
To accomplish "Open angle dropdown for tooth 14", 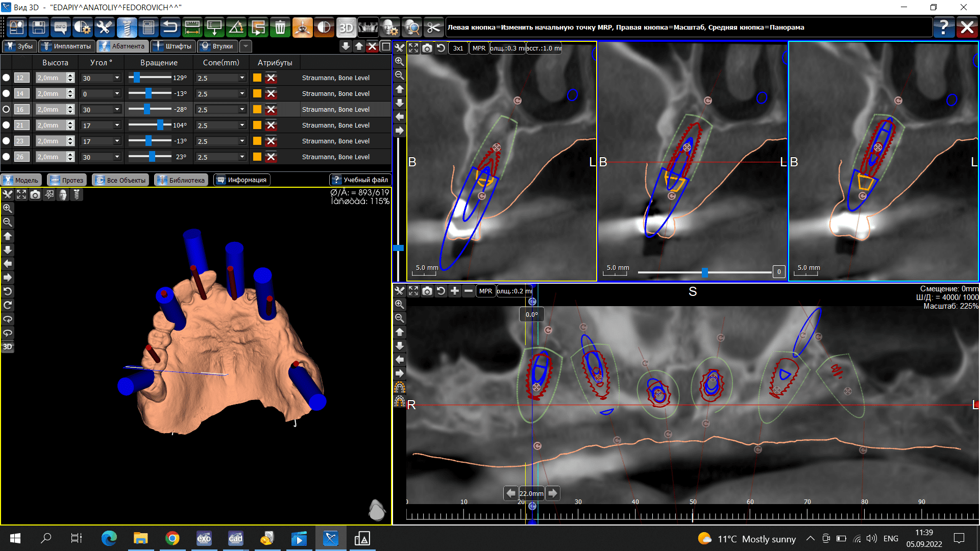I will pyautogui.click(x=117, y=93).
